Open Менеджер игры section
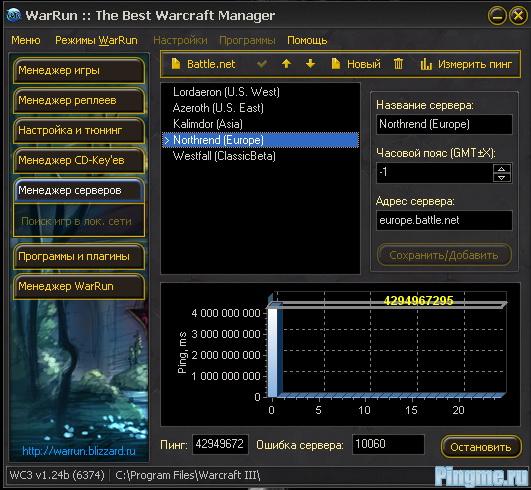531x490 pixels. coord(79,70)
